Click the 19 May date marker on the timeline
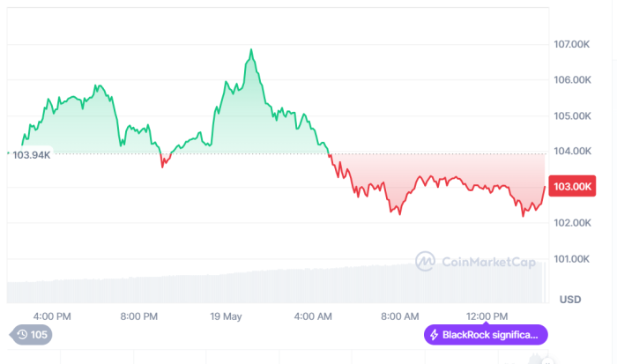Viewport: 617px width, 364px height. point(227,316)
